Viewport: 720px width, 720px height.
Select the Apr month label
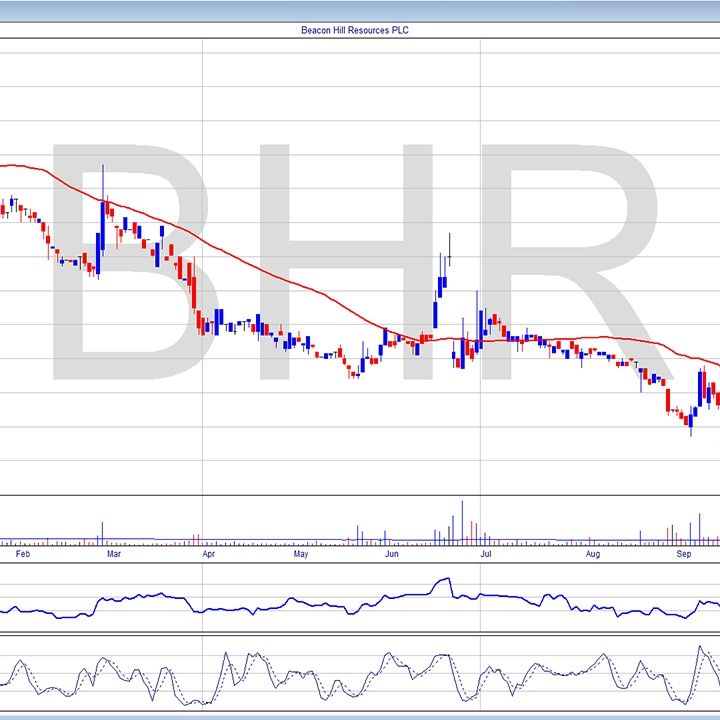point(208,553)
